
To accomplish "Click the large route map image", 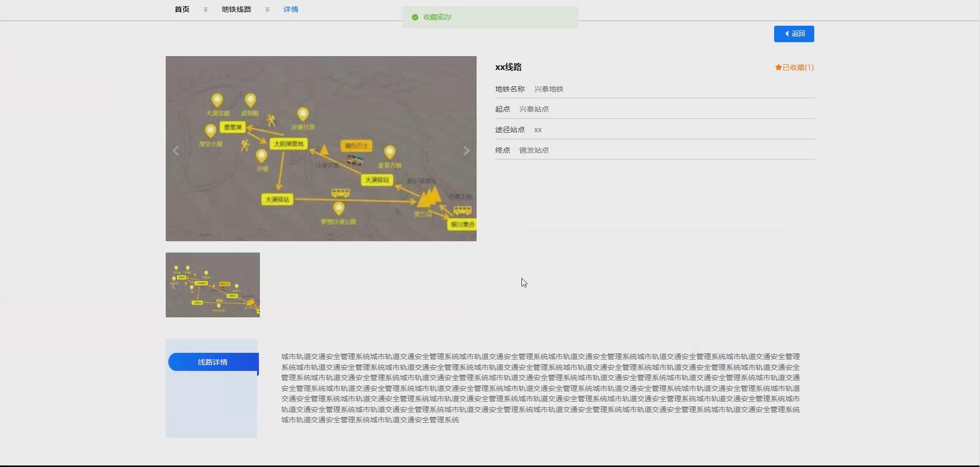I will click(x=321, y=149).
